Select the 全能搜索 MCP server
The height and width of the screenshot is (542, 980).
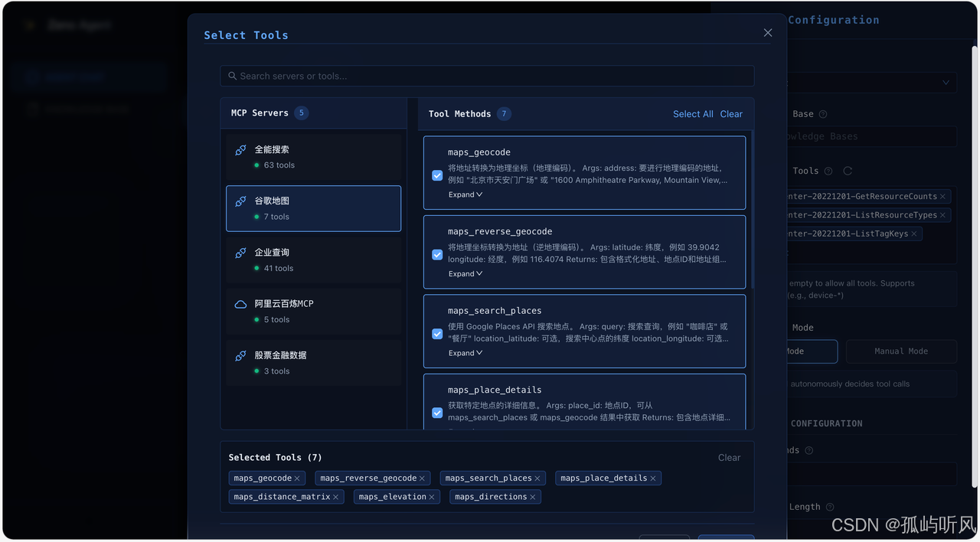click(313, 157)
